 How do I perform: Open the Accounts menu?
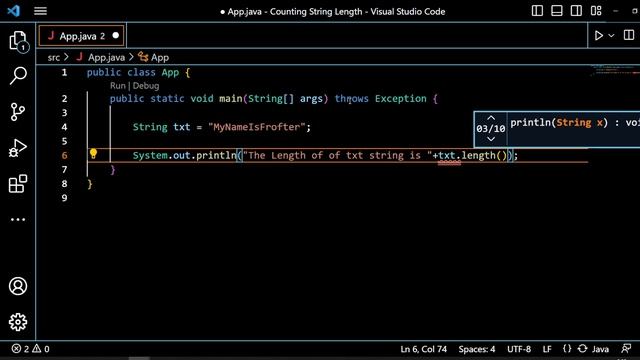pyautogui.click(x=18, y=286)
